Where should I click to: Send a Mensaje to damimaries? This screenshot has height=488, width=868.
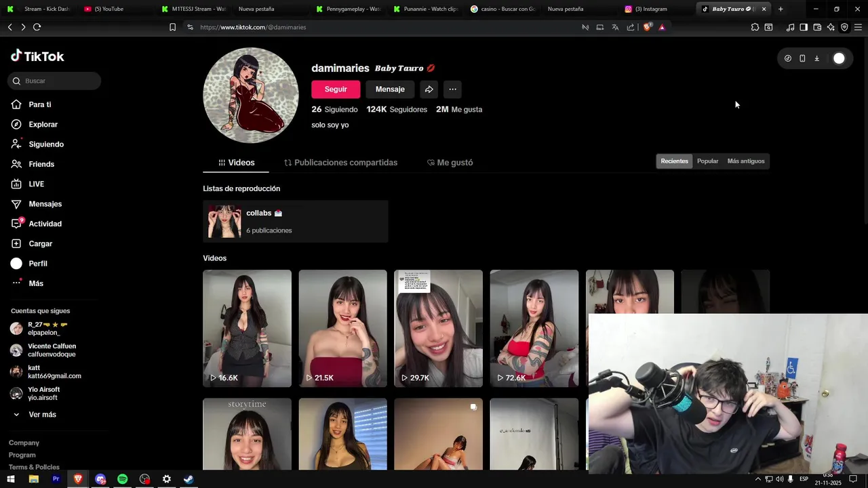pos(390,89)
